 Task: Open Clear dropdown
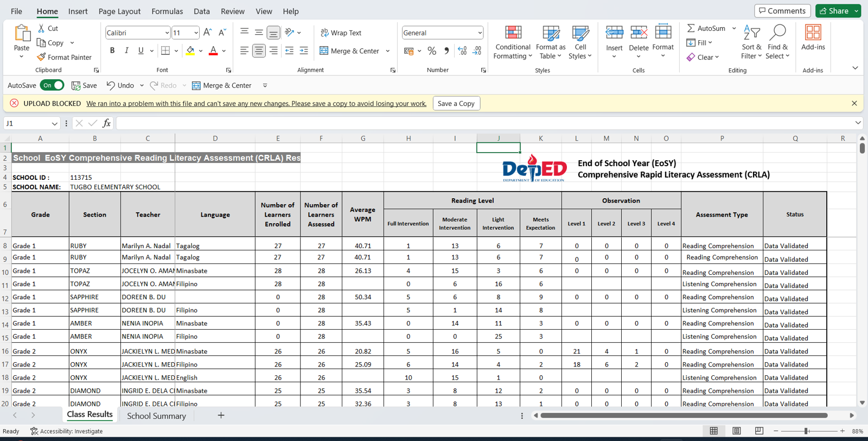tap(703, 57)
